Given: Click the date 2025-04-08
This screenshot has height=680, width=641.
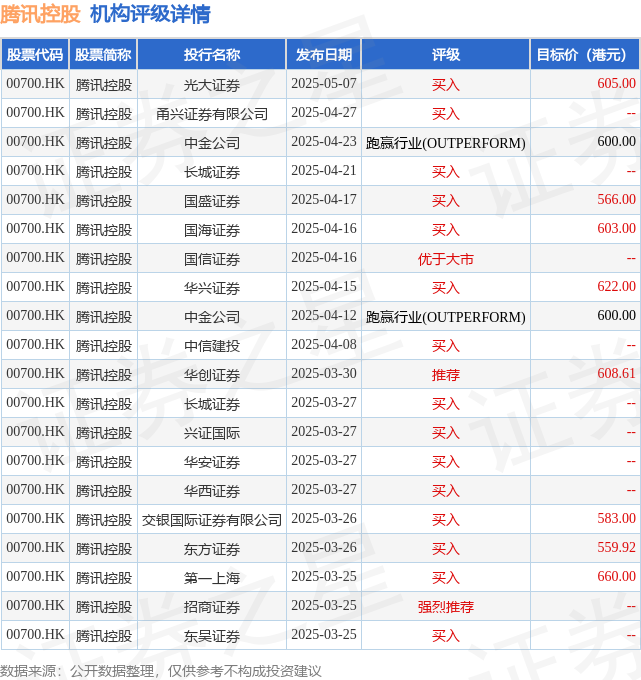Looking at the screenshot, I should tap(324, 344).
